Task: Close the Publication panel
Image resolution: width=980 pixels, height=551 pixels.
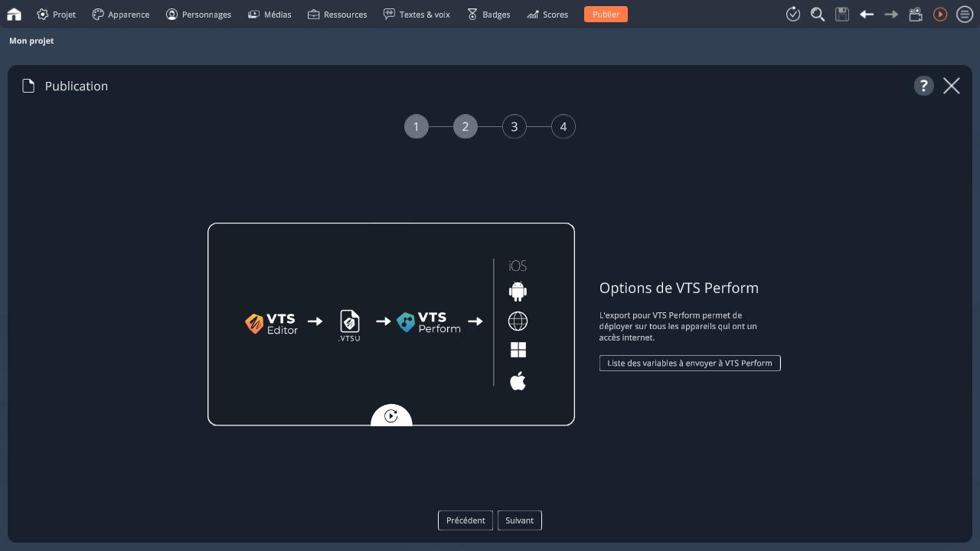Action: pos(952,86)
